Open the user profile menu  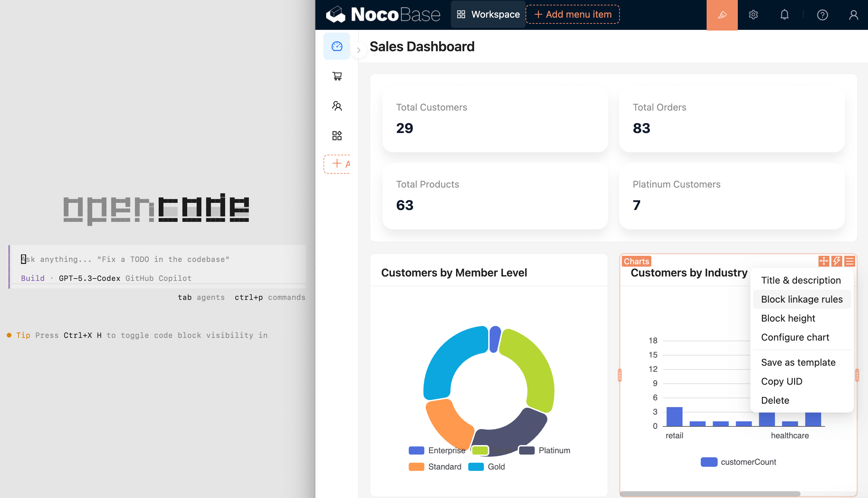(853, 15)
